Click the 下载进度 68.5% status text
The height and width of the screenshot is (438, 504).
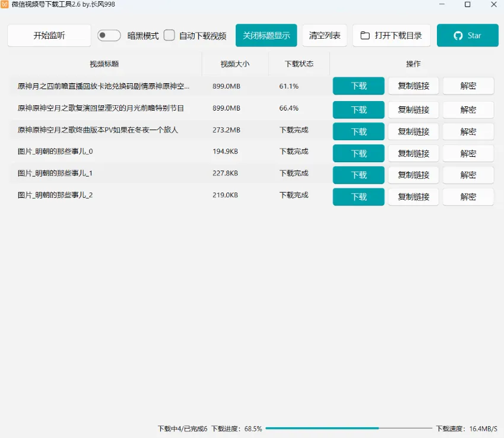pyautogui.click(x=237, y=428)
